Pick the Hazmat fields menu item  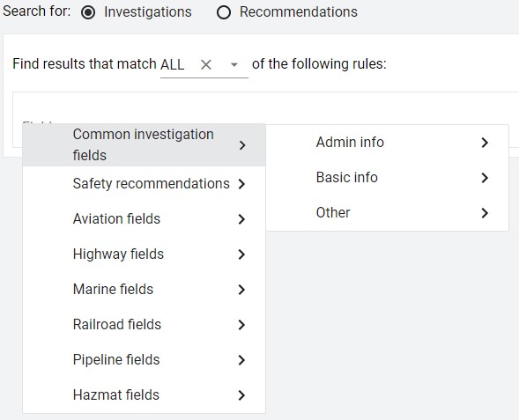tap(144, 394)
